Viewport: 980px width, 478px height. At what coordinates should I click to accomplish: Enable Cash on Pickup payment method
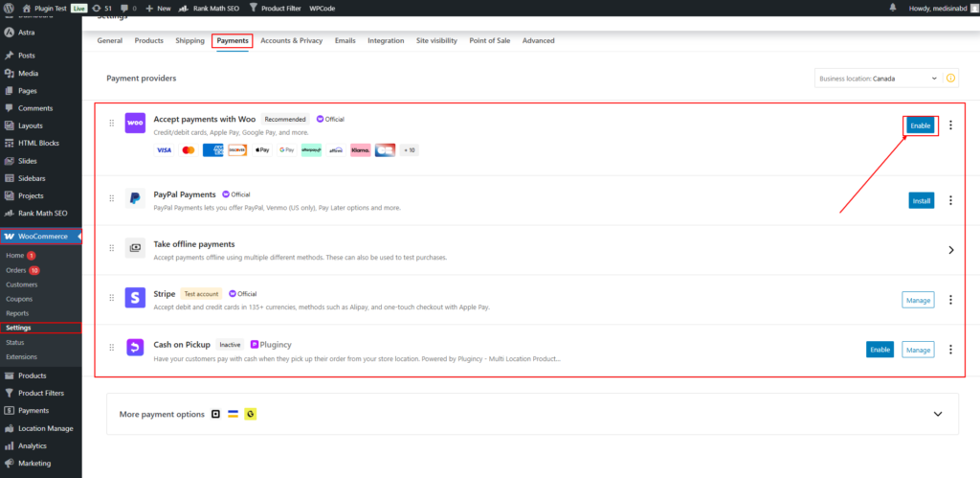[880, 350]
